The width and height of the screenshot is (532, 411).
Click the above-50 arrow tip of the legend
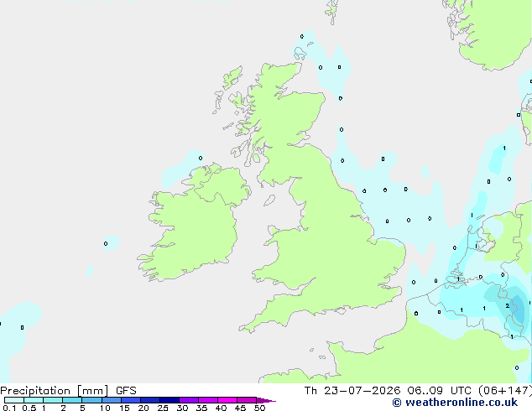[266, 400]
